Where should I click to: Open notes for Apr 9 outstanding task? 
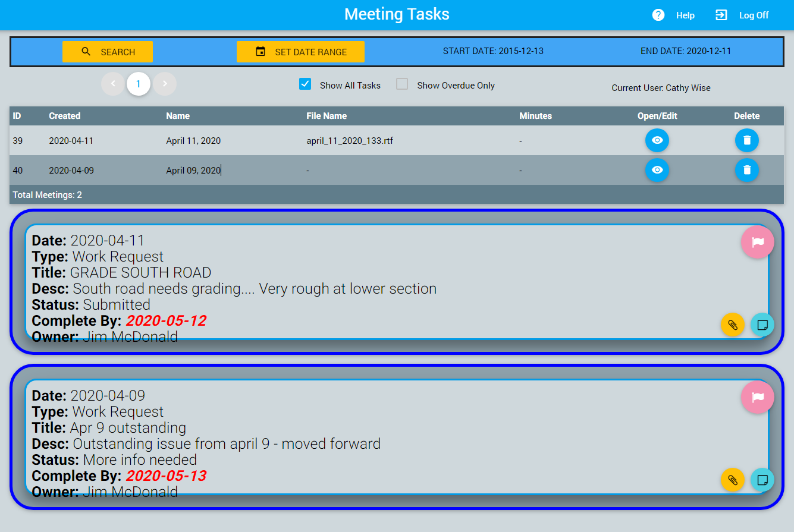762,480
